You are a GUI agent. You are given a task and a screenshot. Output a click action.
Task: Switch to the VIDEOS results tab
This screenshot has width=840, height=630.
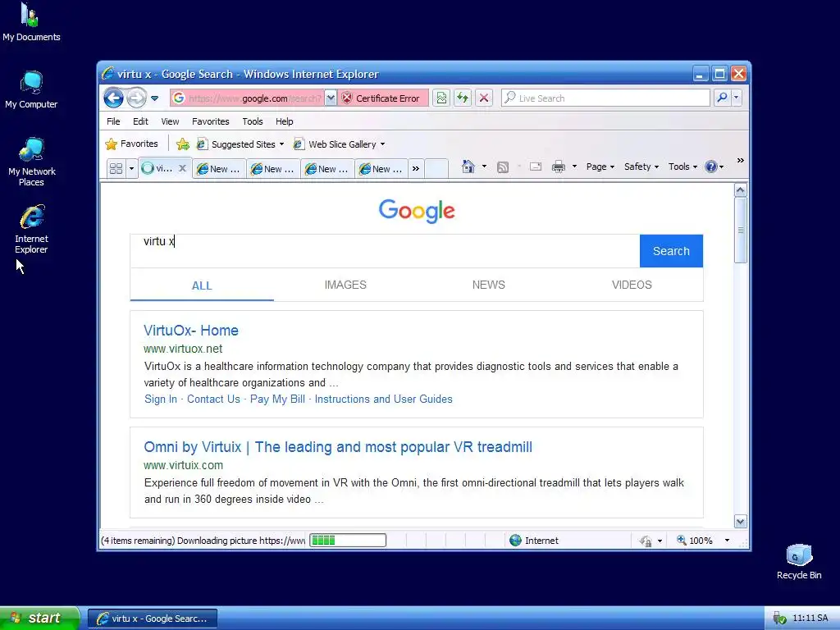pos(632,285)
